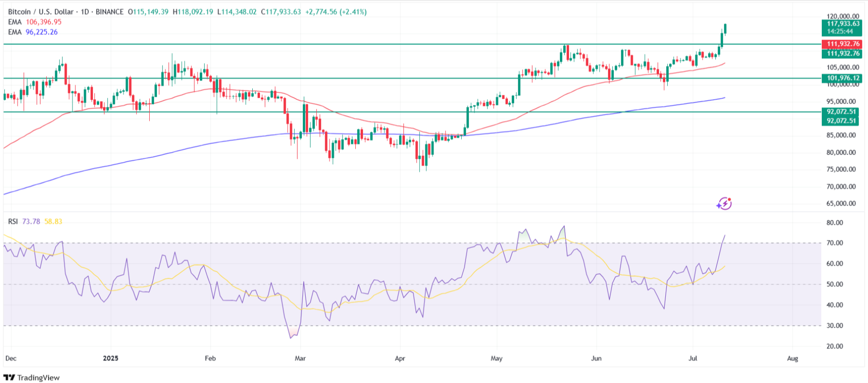Click the open value O115,149.39
Screen dimensions: 868x383
(148, 11)
